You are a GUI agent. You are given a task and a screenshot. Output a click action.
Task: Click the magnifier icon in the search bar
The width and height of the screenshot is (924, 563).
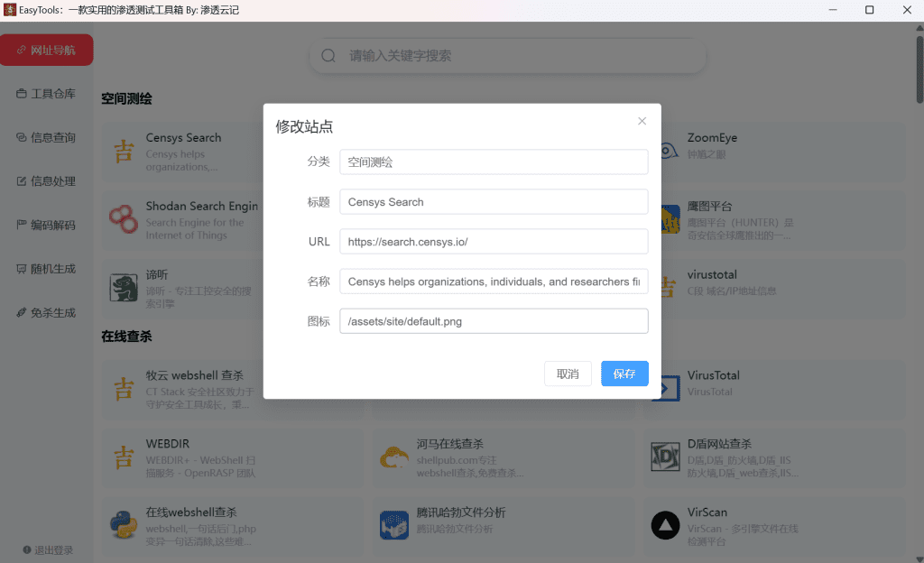[328, 55]
